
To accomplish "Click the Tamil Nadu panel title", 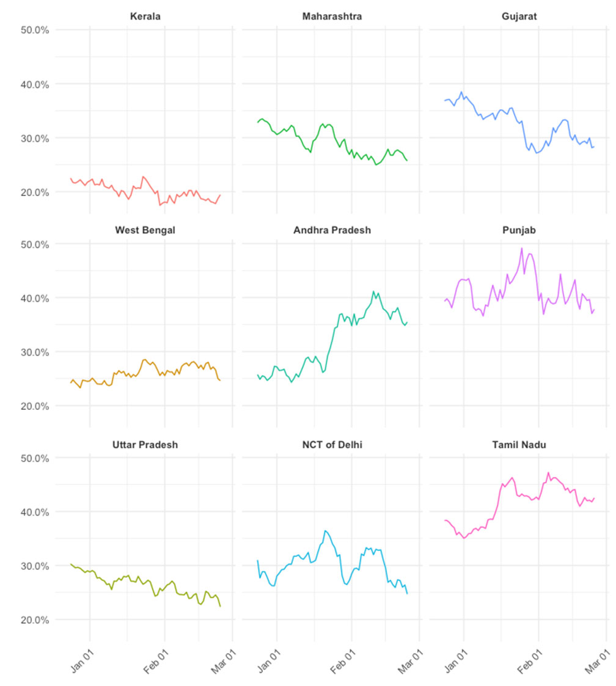I will 519,445.
